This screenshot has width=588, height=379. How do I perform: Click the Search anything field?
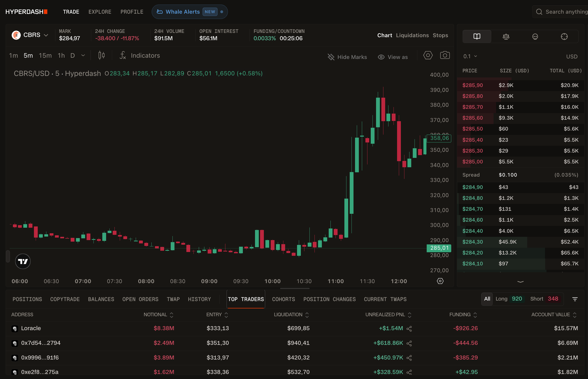click(x=560, y=12)
